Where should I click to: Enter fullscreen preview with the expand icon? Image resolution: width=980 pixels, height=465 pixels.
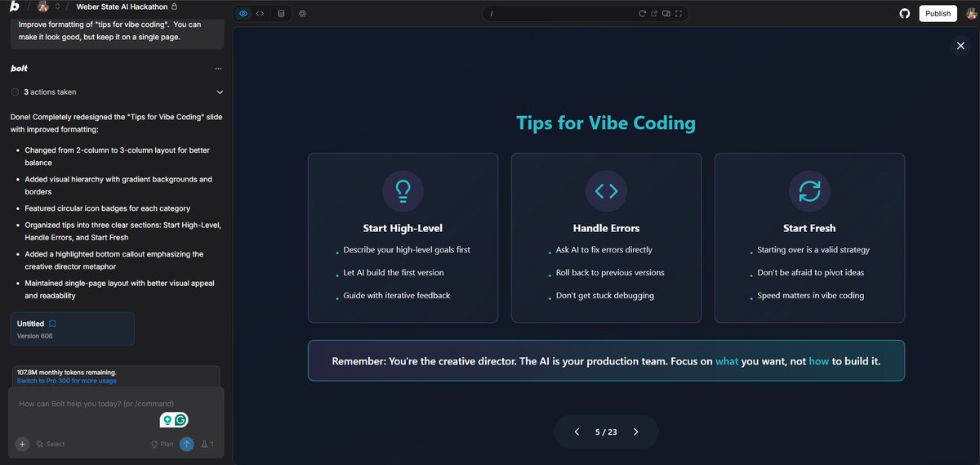point(679,13)
